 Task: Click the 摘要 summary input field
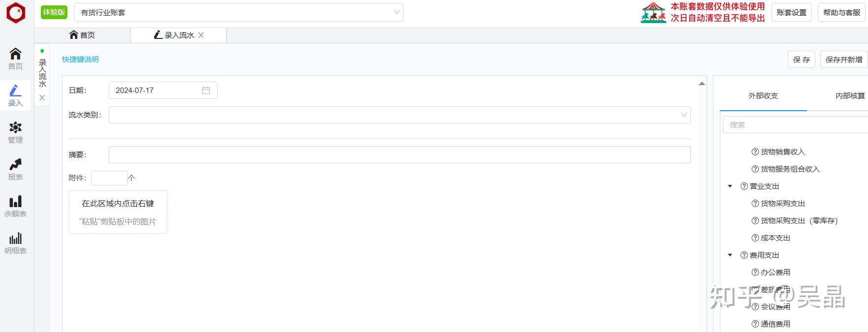[399, 154]
